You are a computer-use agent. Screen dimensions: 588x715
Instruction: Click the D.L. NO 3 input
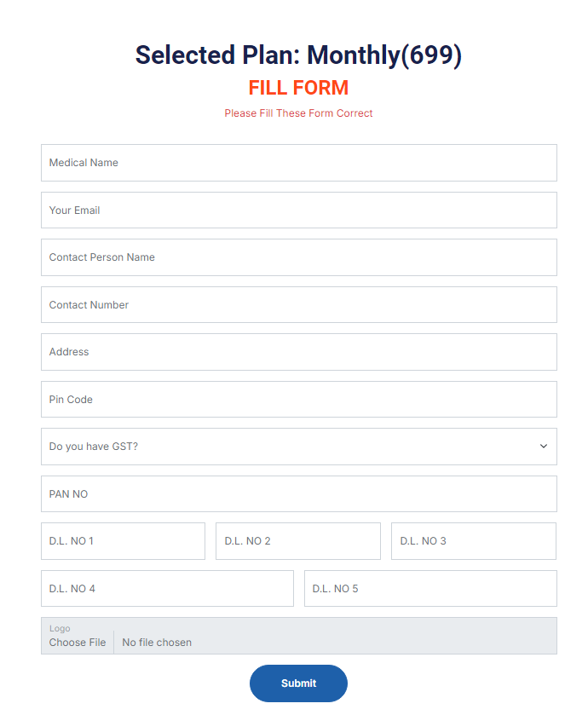point(473,541)
